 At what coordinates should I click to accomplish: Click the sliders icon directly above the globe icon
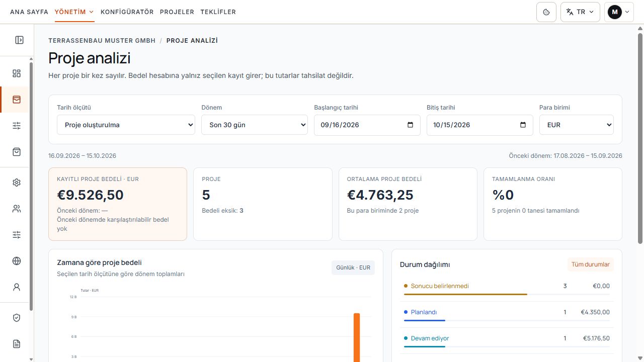pos(17,235)
